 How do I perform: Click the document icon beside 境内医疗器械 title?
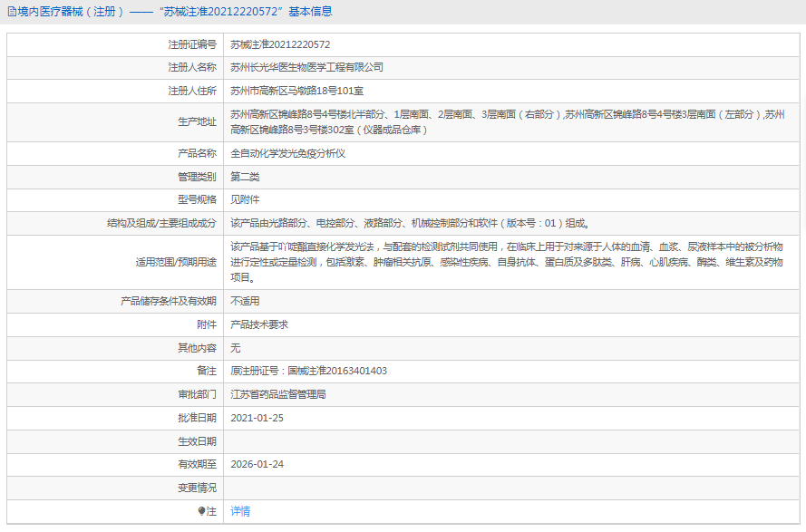11,12
